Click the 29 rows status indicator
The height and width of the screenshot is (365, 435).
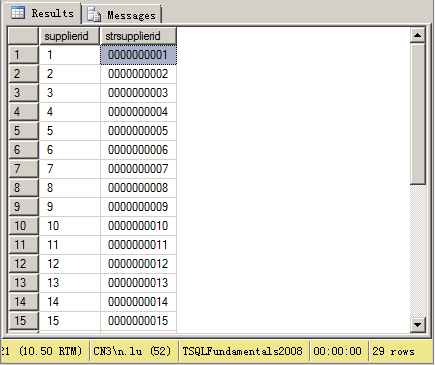coord(394,351)
